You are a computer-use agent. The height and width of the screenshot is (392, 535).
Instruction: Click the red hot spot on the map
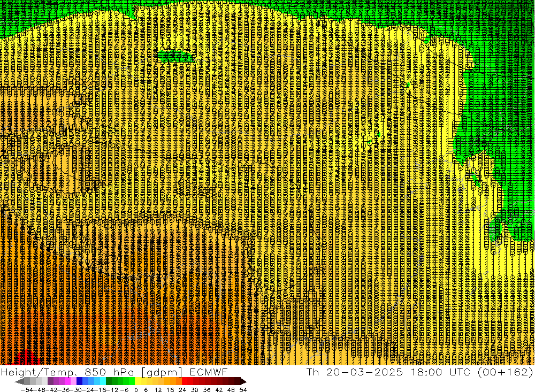pyautogui.click(x=27, y=357)
